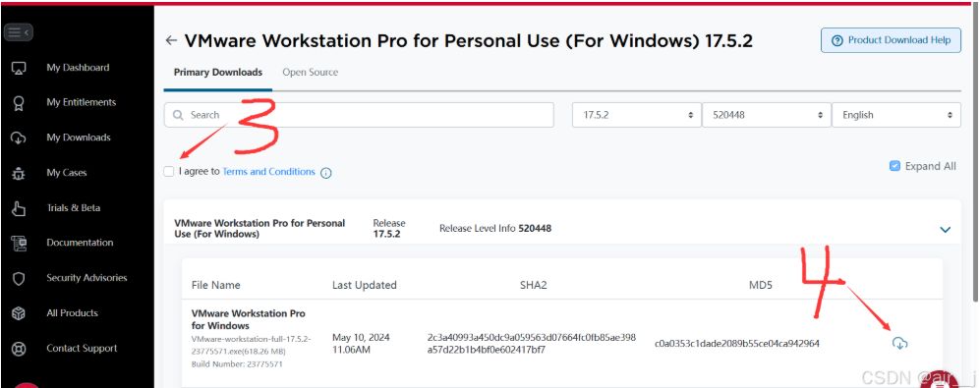Viewport: 980px width, 388px height.
Task: Click the My Cases bug icon
Action: [19, 174]
